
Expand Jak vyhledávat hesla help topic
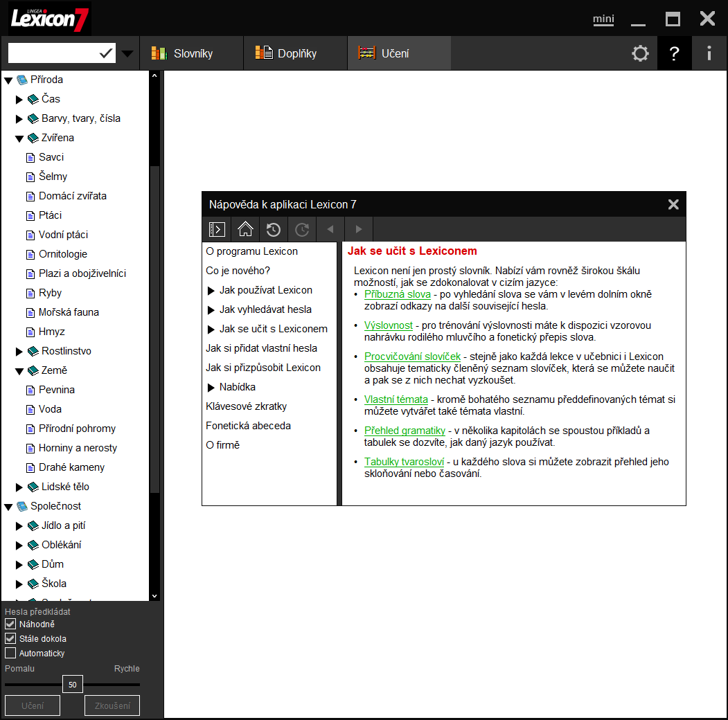[x=211, y=310]
